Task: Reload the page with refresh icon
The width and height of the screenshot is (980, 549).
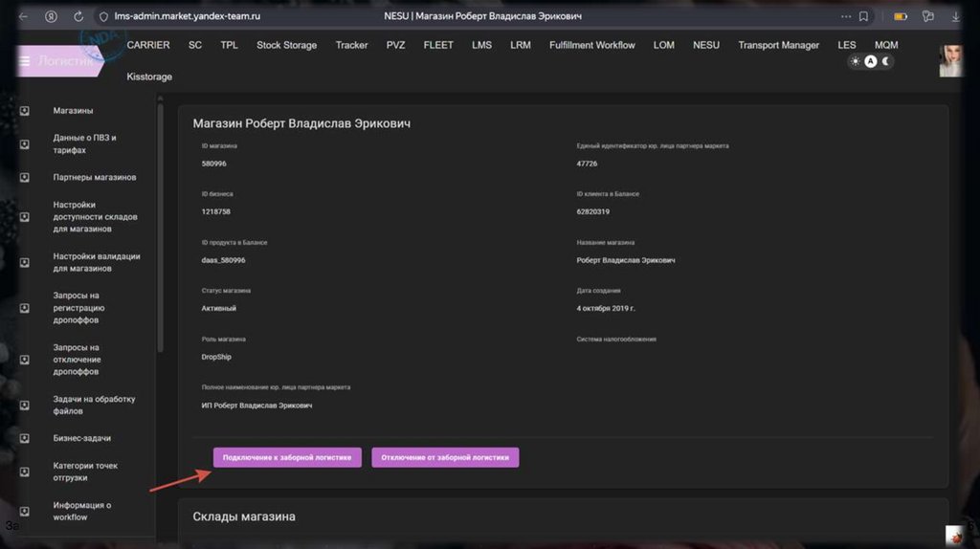Action: (x=78, y=17)
